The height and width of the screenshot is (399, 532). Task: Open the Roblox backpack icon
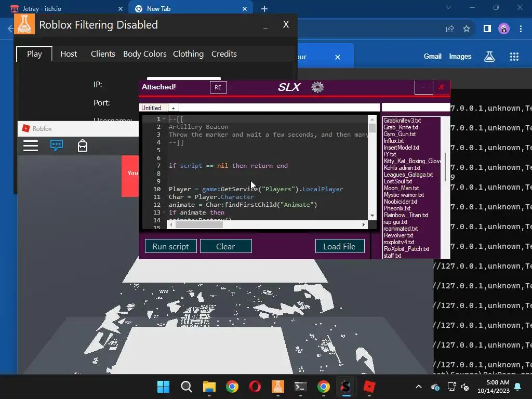[x=83, y=146]
